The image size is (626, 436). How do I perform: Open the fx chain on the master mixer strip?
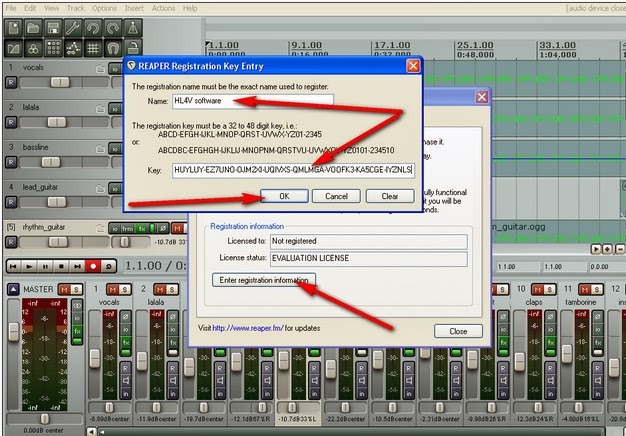click(77, 331)
